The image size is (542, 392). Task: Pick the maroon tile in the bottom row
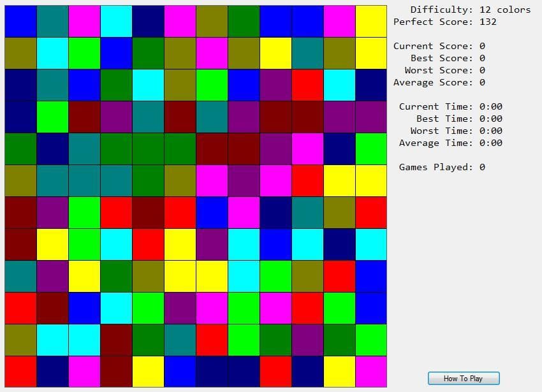click(116, 372)
